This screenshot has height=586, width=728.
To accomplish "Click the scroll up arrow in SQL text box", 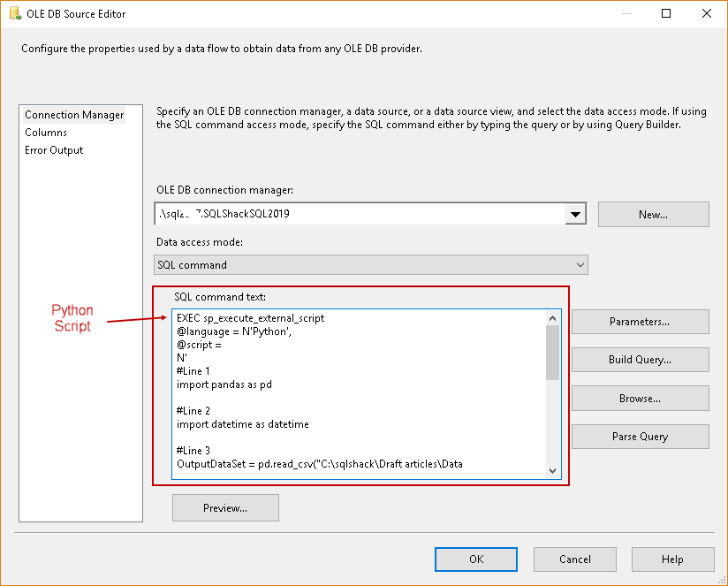I will coord(553,318).
